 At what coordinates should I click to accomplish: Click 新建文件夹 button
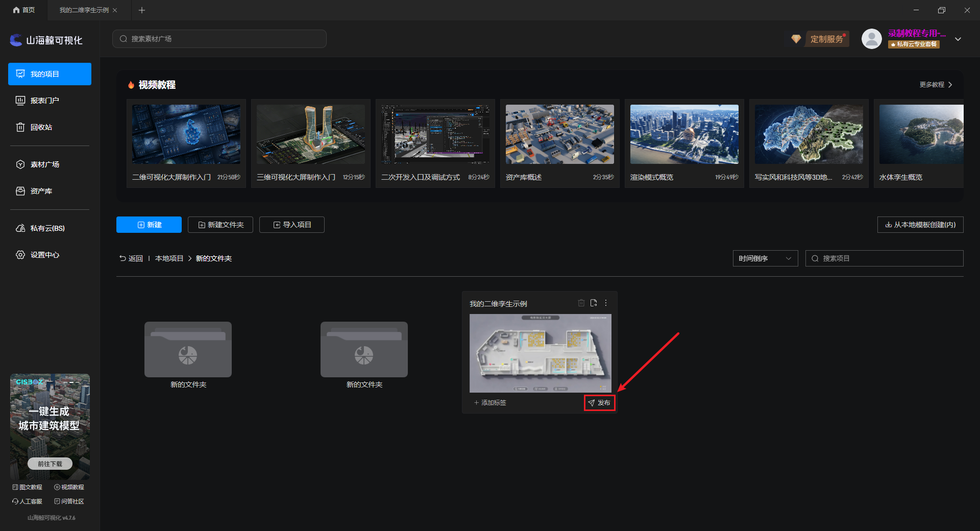tap(220, 225)
